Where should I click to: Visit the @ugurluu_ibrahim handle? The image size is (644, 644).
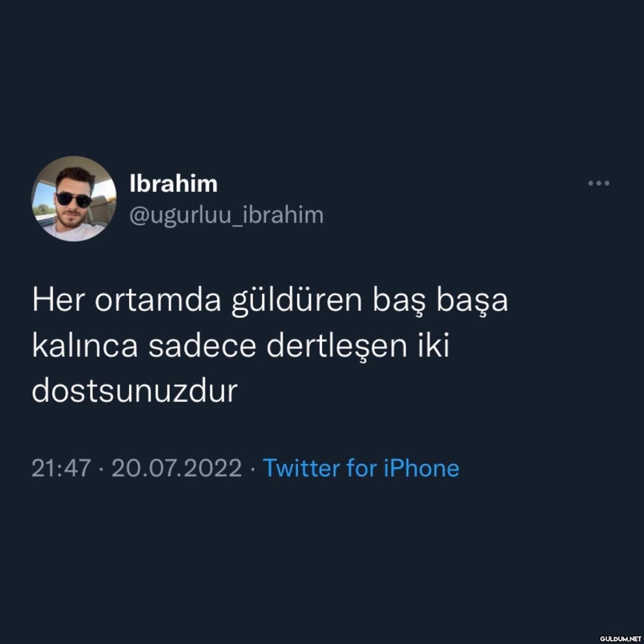coord(226,215)
